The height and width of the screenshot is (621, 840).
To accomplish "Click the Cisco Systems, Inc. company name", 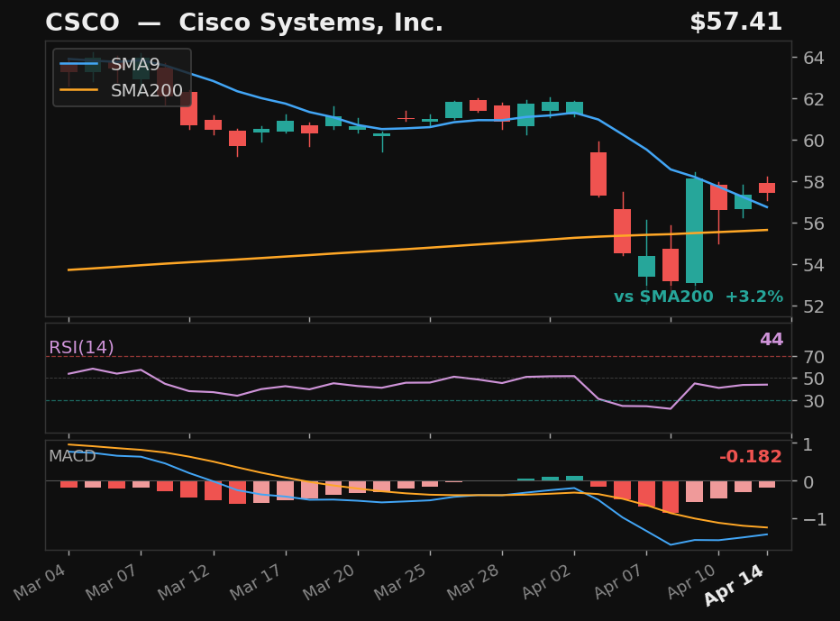I will coord(311,23).
